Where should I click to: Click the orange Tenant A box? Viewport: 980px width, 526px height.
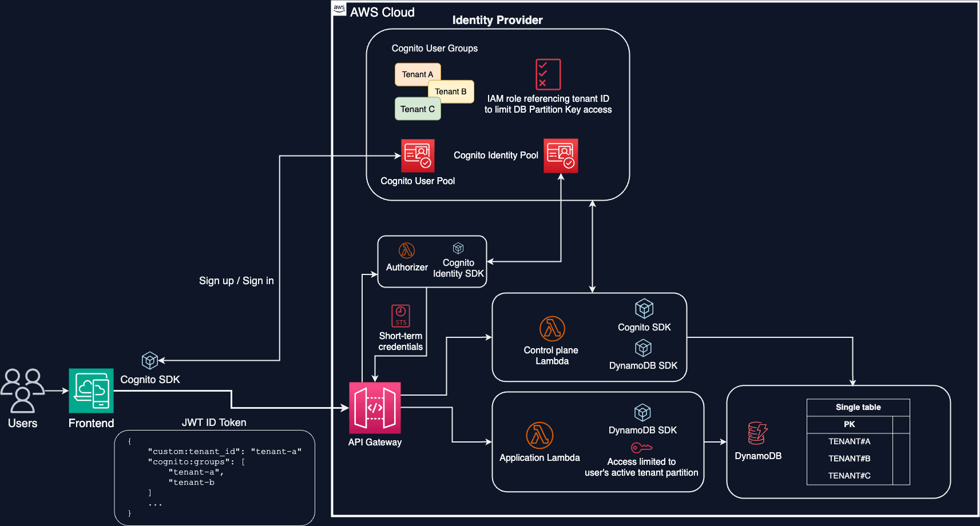417,74
